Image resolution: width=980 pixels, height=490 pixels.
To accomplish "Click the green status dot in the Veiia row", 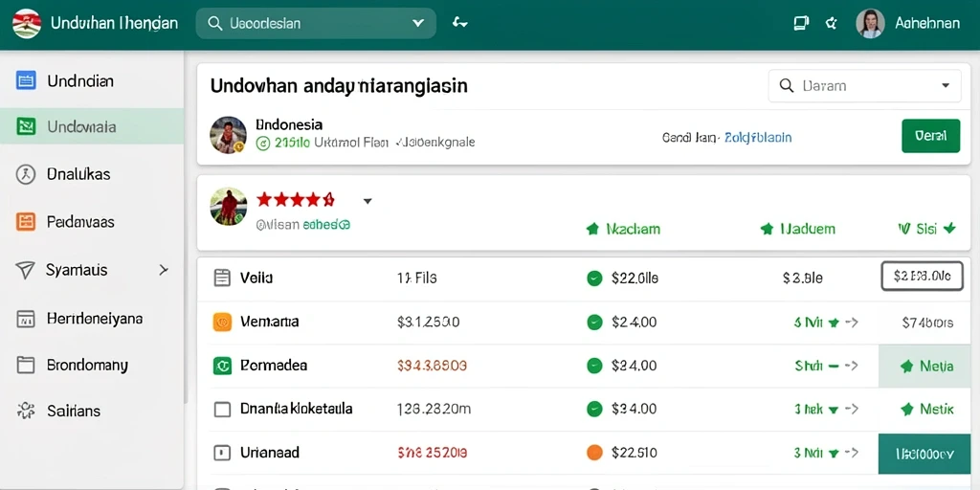I will [594, 278].
